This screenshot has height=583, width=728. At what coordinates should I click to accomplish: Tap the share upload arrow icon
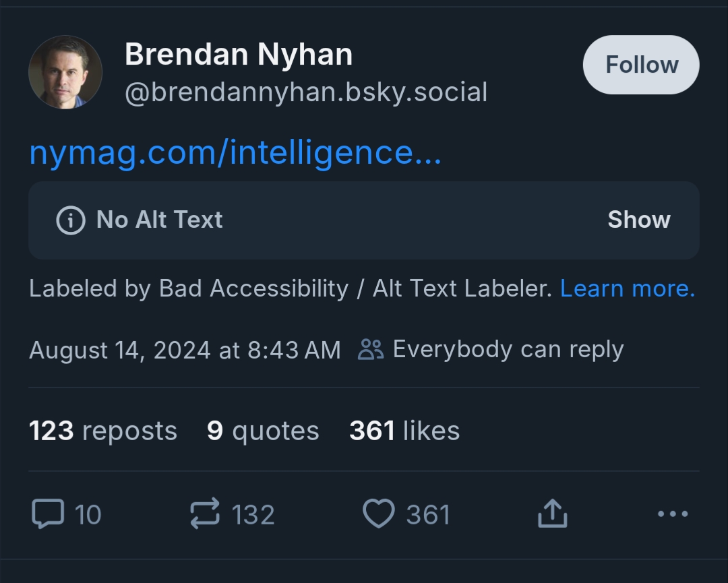point(553,515)
